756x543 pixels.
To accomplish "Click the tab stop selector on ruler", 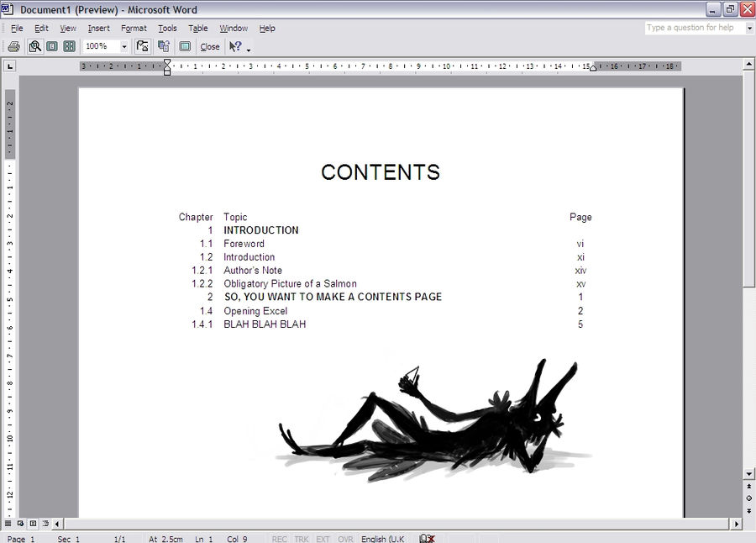I will (9, 66).
